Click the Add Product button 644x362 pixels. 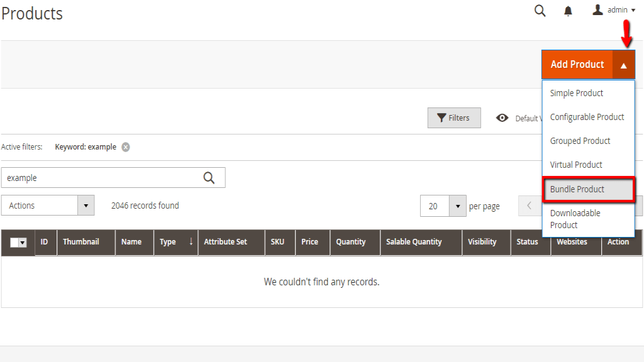pos(577,65)
